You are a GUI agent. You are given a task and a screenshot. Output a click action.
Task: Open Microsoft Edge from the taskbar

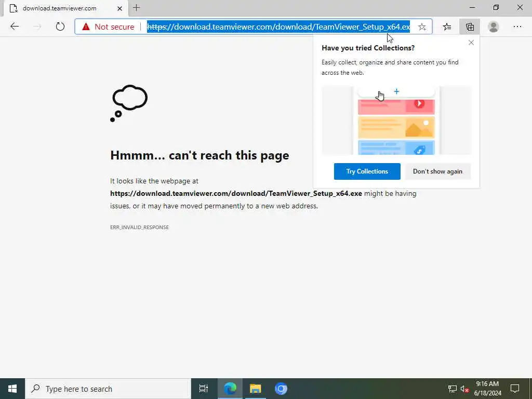(x=230, y=389)
